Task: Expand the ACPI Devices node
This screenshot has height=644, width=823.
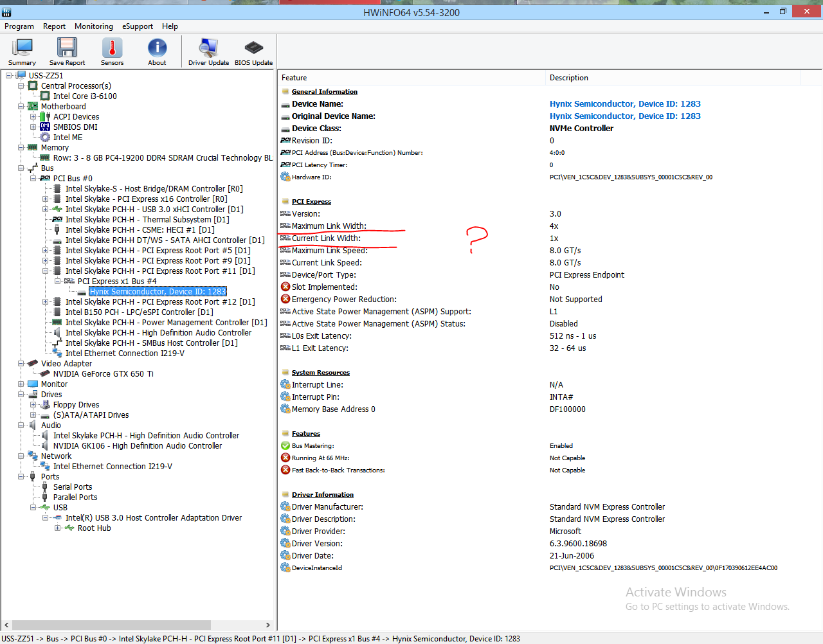Action: 33,117
